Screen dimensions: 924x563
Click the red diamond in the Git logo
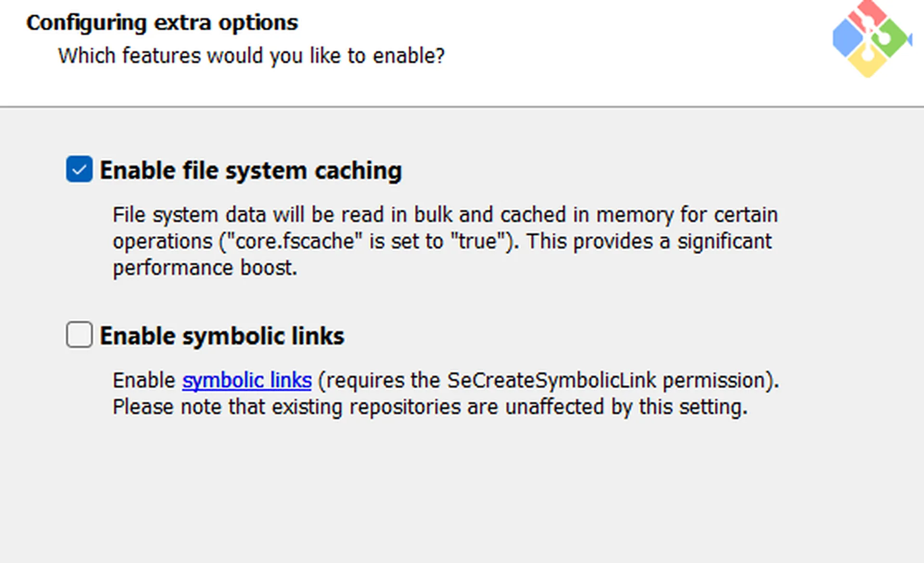click(x=866, y=15)
